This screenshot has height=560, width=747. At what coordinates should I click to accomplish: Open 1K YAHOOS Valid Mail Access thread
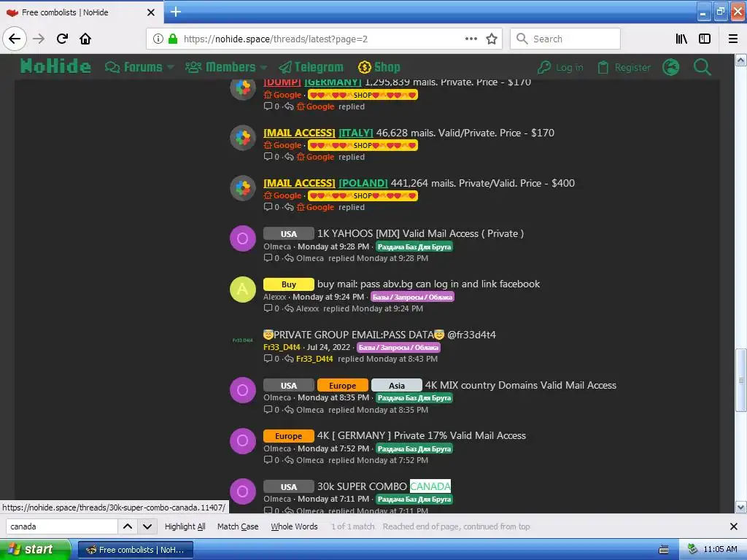tap(421, 234)
